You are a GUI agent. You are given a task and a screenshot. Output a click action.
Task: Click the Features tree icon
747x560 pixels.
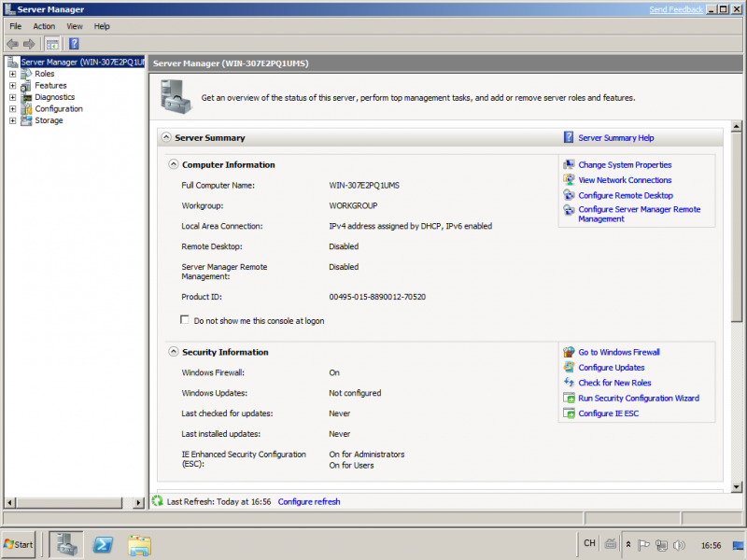[26, 86]
